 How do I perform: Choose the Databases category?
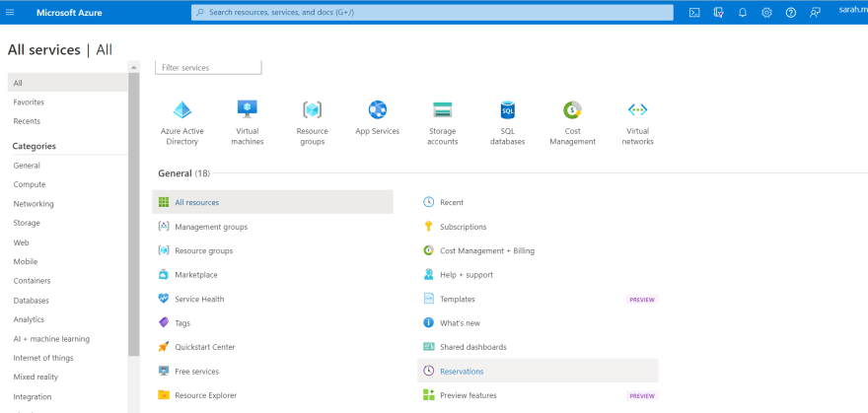31,301
